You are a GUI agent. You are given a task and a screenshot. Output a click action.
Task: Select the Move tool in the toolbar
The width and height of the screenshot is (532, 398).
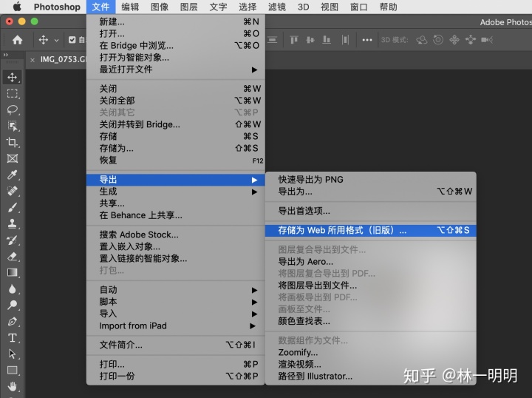tap(13, 78)
